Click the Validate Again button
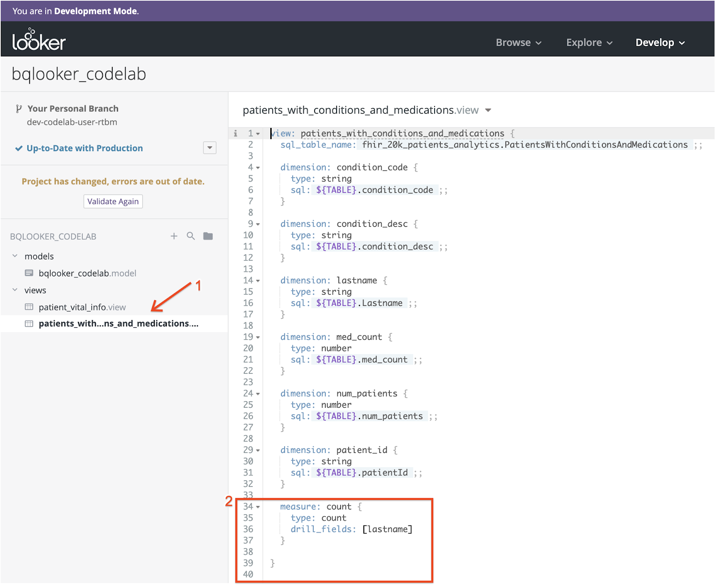Screen dimensions: 716x588 113,202
